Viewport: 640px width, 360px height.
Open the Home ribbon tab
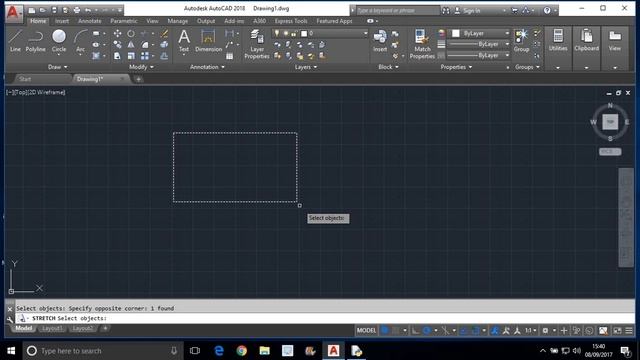(x=38, y=21)
